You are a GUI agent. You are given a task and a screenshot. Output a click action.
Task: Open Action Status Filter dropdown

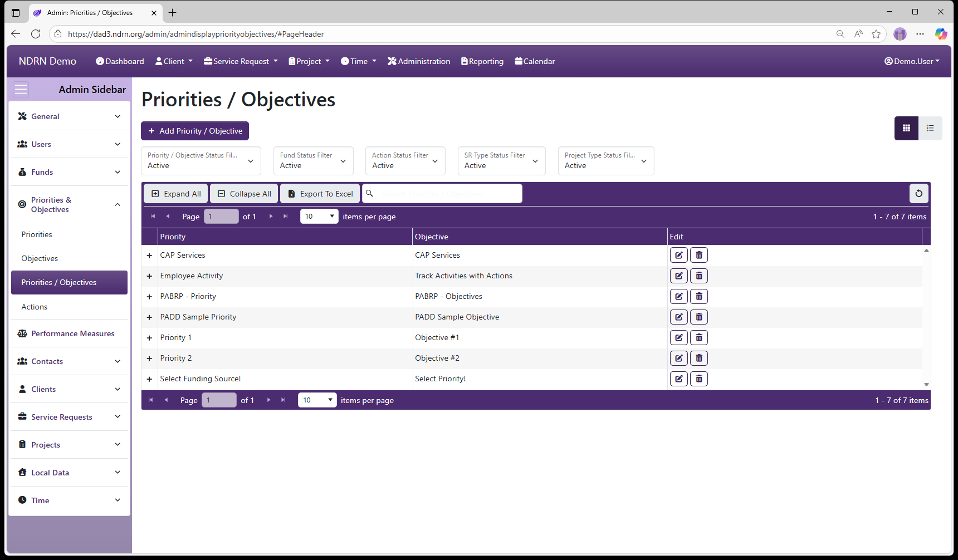405,161
